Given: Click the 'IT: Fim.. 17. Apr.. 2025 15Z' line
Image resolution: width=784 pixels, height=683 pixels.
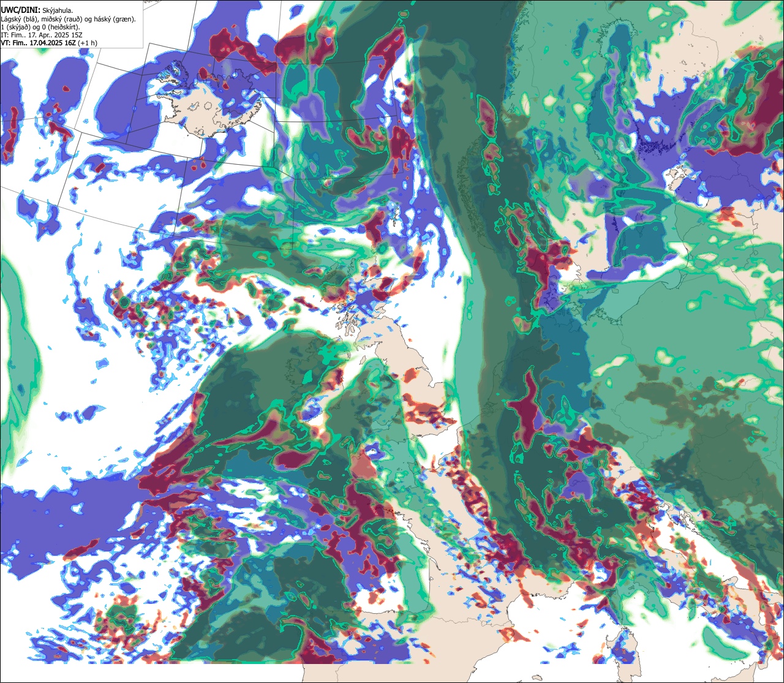Looking at the screenshot, I should click(42, 35).
